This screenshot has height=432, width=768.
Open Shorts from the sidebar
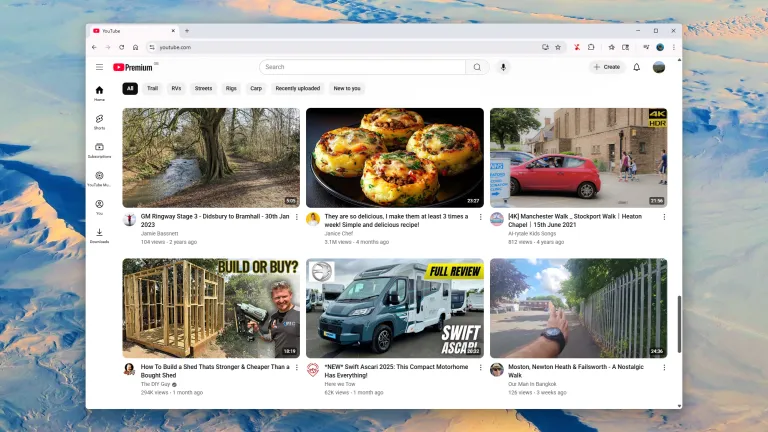(99, 121)
